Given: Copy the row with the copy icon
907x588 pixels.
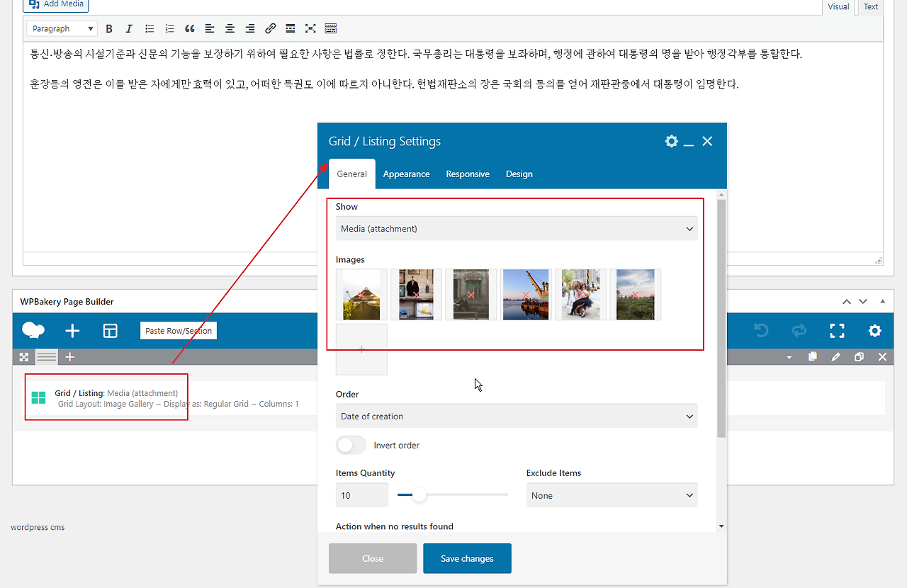Looking at the screenshot, I should point(813,357).
